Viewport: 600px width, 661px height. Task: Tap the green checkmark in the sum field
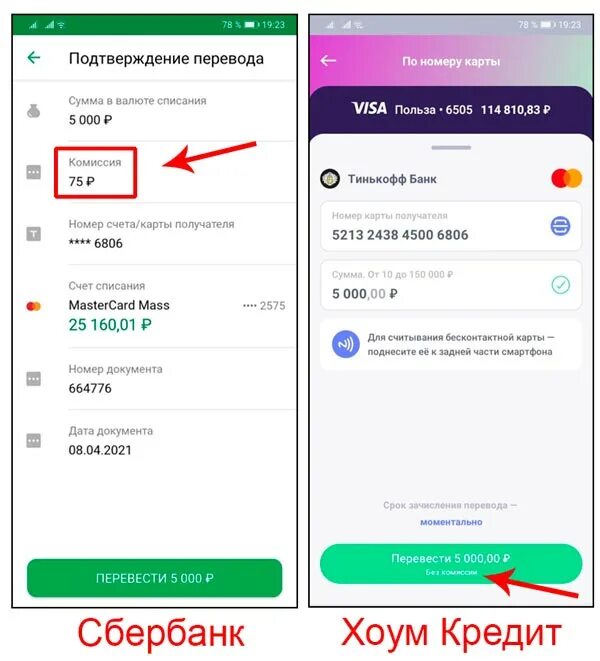(x=560, y=285)
